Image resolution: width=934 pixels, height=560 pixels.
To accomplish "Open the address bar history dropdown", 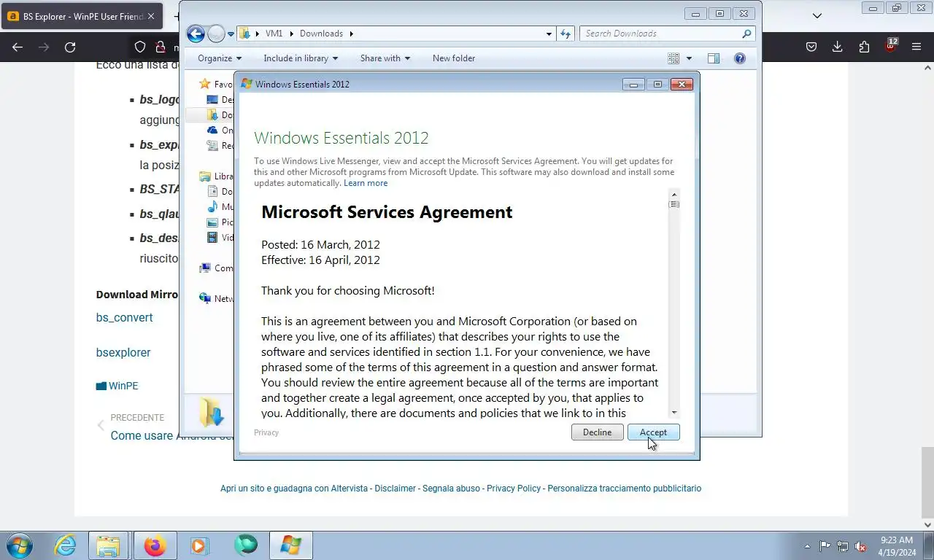I will (549, 34).
